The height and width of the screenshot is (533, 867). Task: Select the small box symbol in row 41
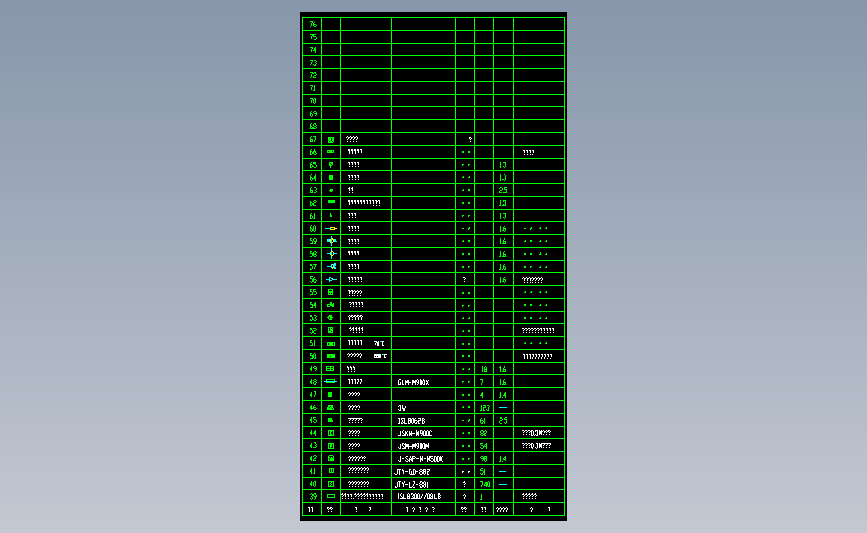(331, 471)
